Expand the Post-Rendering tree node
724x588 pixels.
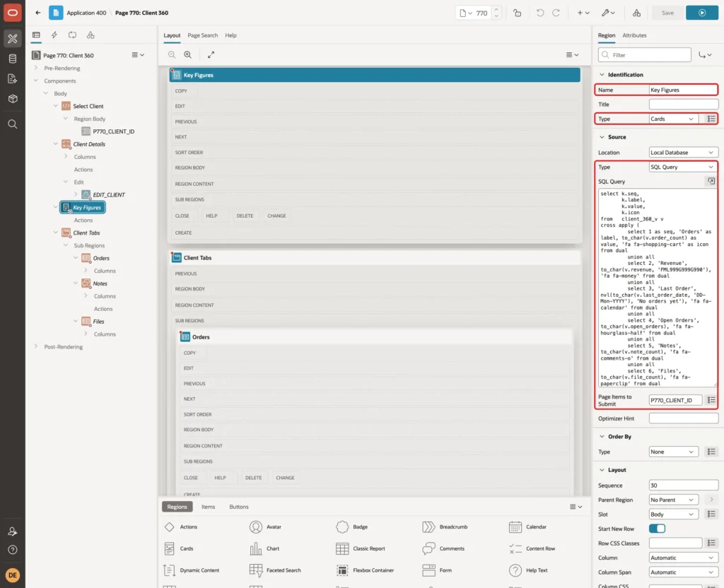(36, 346)
